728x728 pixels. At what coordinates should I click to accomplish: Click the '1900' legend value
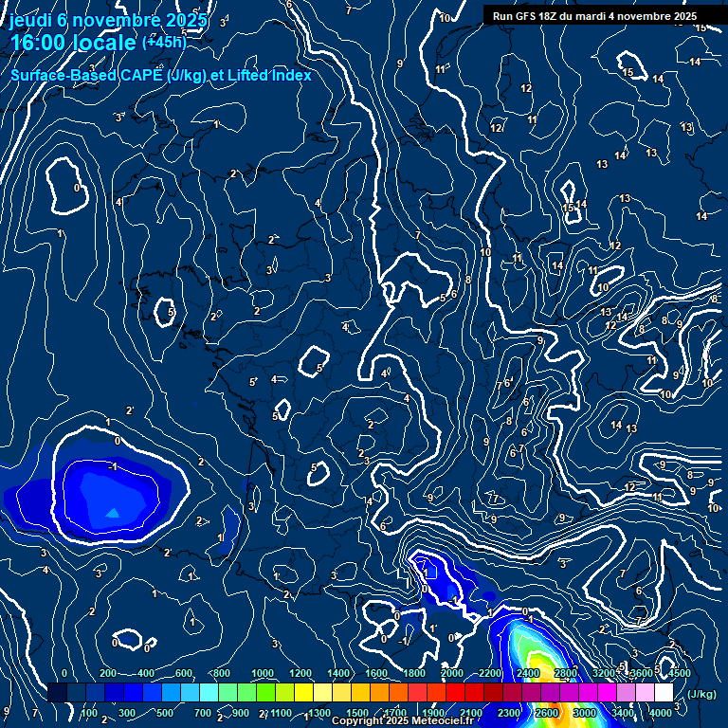[x=432, y=713]
